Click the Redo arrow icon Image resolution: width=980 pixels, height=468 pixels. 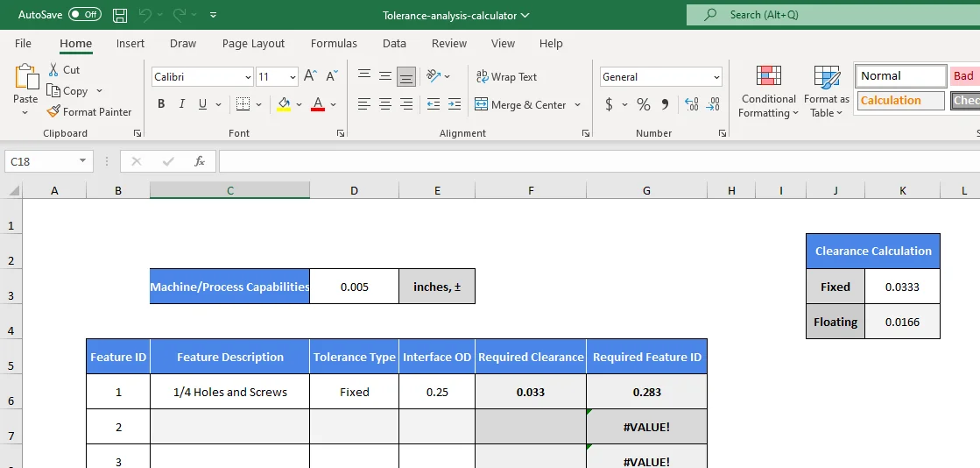point(180,14)
